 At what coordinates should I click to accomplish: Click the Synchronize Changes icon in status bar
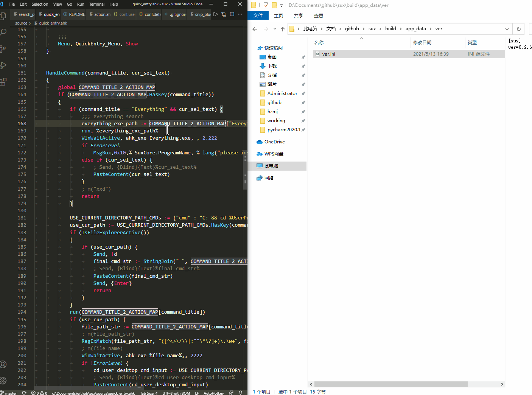pos(24,393)
